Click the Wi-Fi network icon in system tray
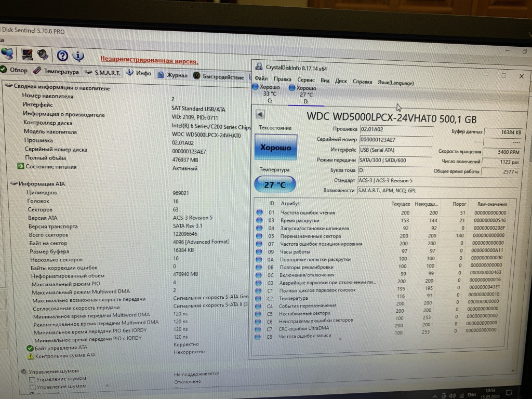Image resolution: width=532 pixels, height=399 pixels. [461, 395]
